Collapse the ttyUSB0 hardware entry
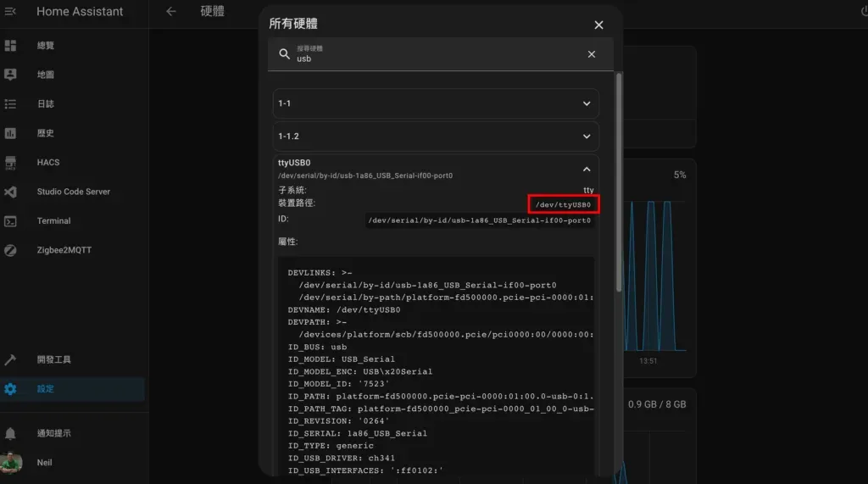Screen dimensions: 868x484 click(x=587, y=169)
